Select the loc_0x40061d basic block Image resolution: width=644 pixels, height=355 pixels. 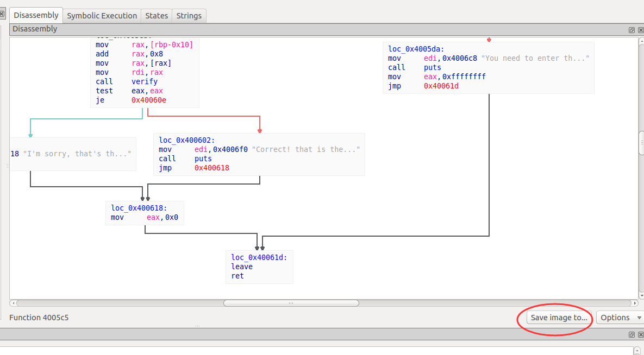click(x=259, y=267)
